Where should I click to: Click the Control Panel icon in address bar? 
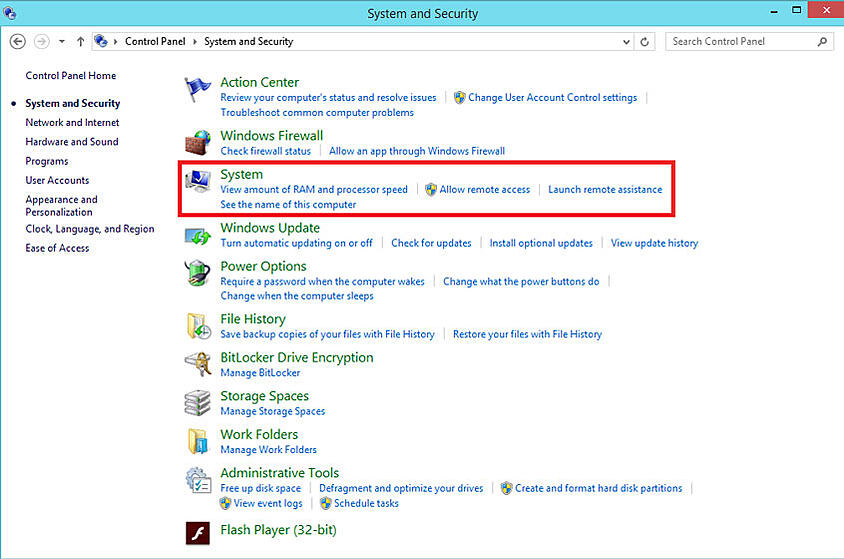click(101, 41)
